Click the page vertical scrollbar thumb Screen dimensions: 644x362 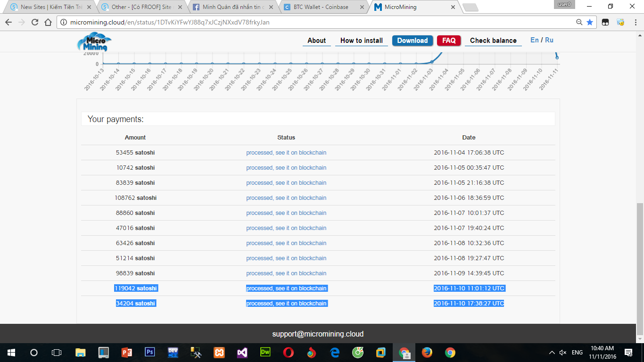point(640,269)
